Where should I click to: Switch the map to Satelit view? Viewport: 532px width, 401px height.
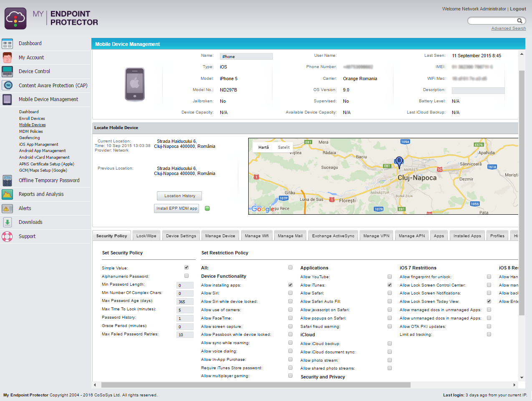tap(284, 147)
